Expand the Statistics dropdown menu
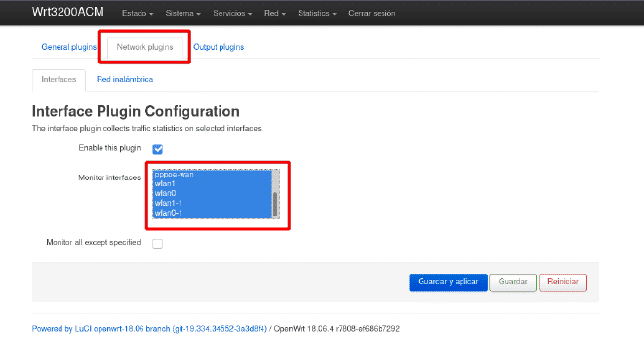 317,13
